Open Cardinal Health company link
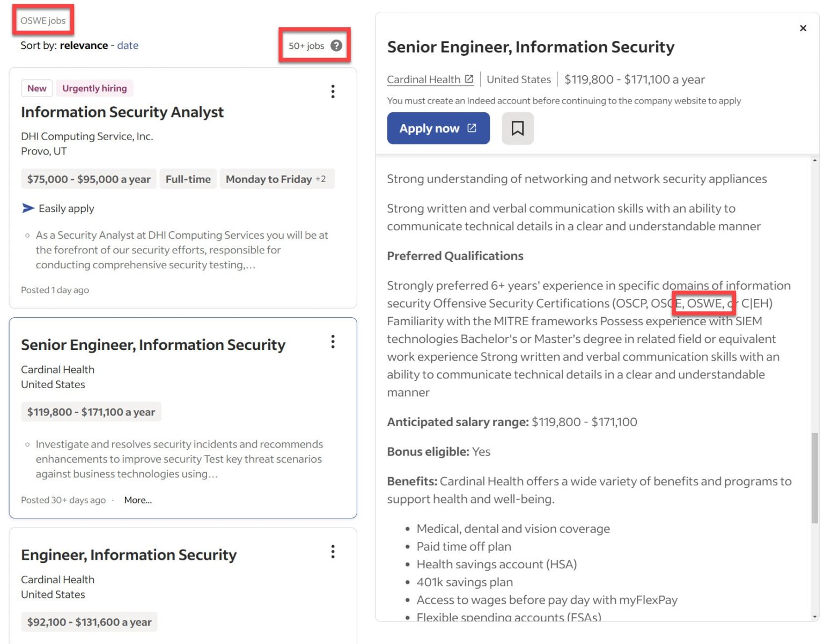The width and height of the screenshot is (824, 644). [423, 79]
